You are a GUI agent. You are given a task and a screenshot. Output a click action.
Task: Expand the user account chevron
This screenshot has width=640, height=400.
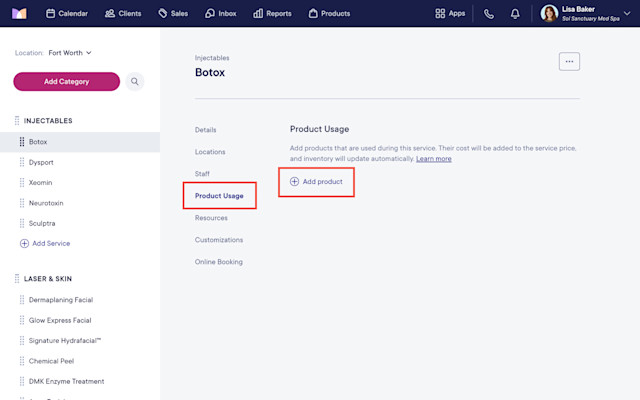coord(627,13)
